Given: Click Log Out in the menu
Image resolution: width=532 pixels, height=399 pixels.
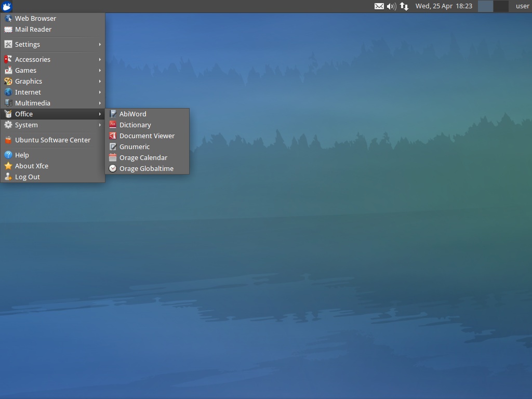Looking at the screenshot, I should pos(28,177).
